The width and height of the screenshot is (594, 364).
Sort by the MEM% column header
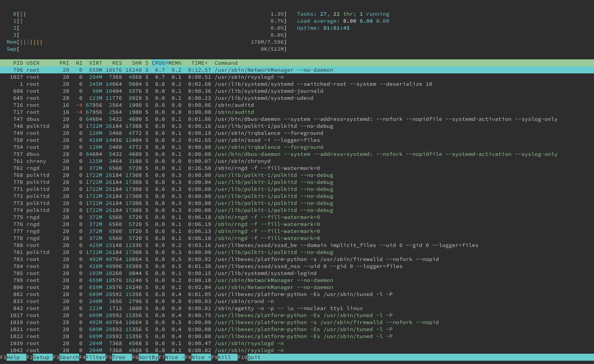(174, 63)
